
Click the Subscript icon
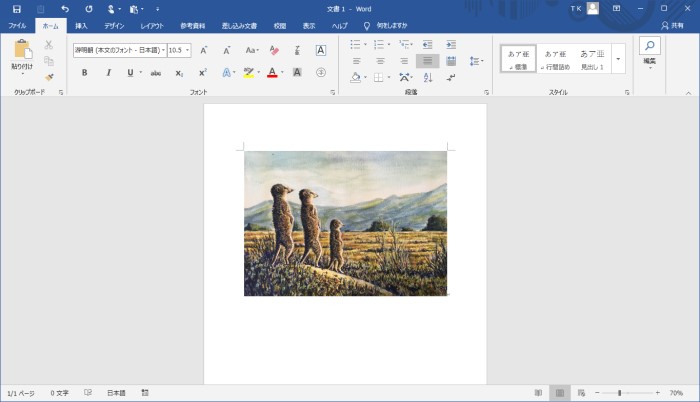pos(179,72)
